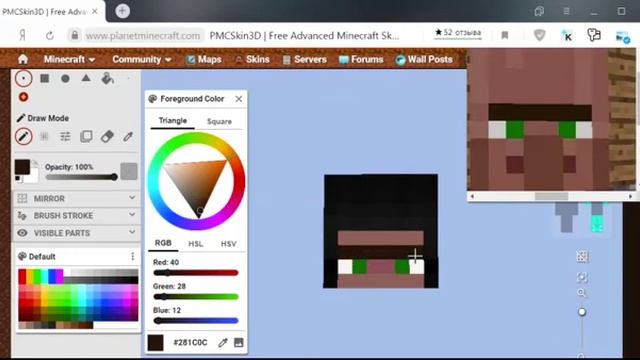640x360 pixels.
Task: Open the Default palette options menu
Action: (x=132, y=256)
